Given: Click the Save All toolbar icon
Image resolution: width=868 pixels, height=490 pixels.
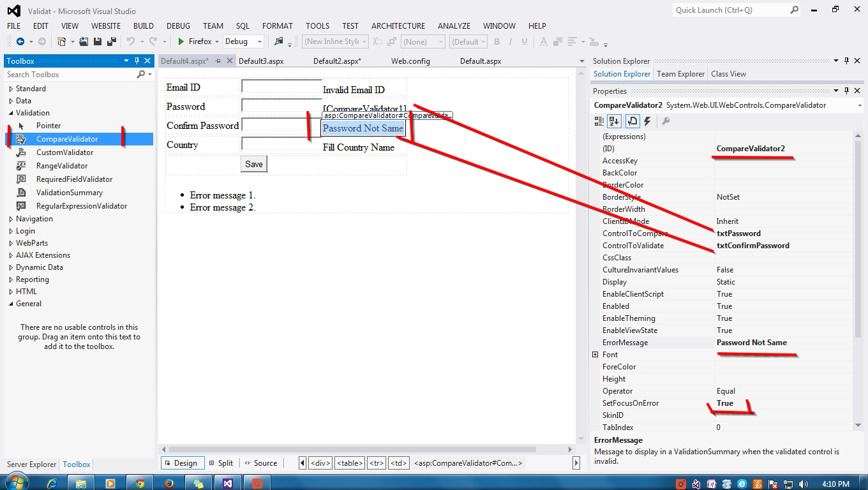Looking at the screenshot, I should (x=112, y=41).
